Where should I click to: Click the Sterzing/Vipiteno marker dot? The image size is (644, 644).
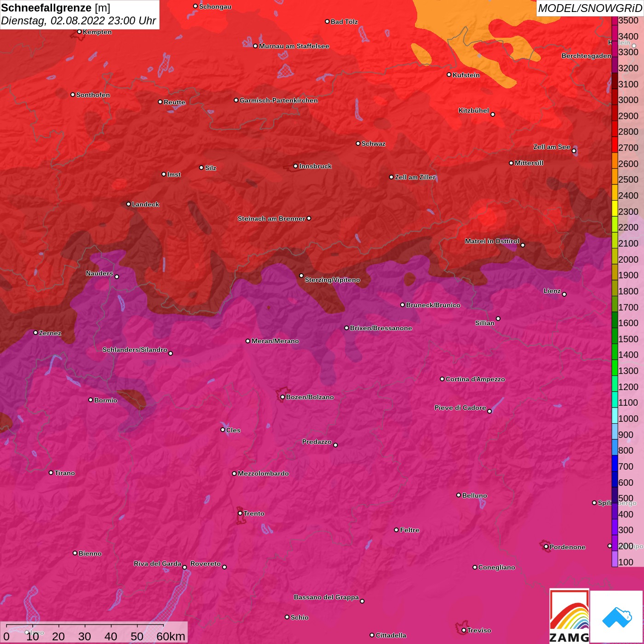coord(301,276)
